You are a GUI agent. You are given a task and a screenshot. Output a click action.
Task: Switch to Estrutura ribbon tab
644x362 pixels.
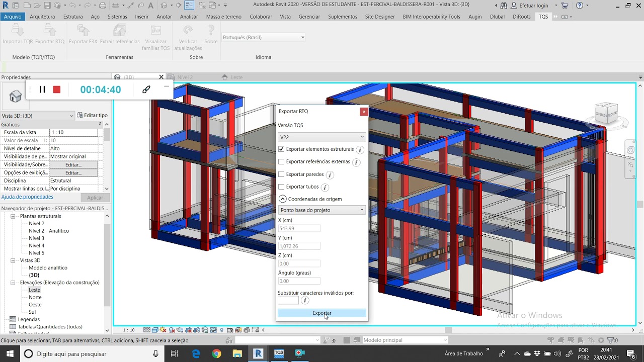(73, 17)
